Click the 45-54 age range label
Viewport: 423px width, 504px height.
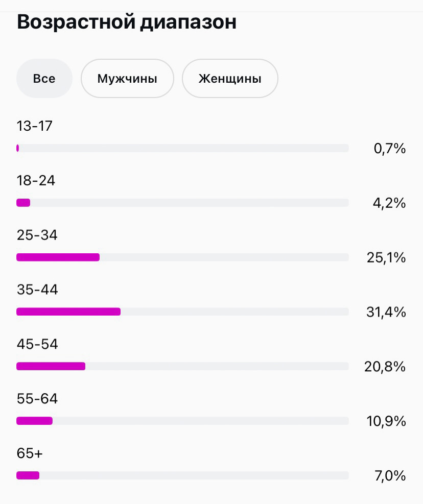(37, 344)
